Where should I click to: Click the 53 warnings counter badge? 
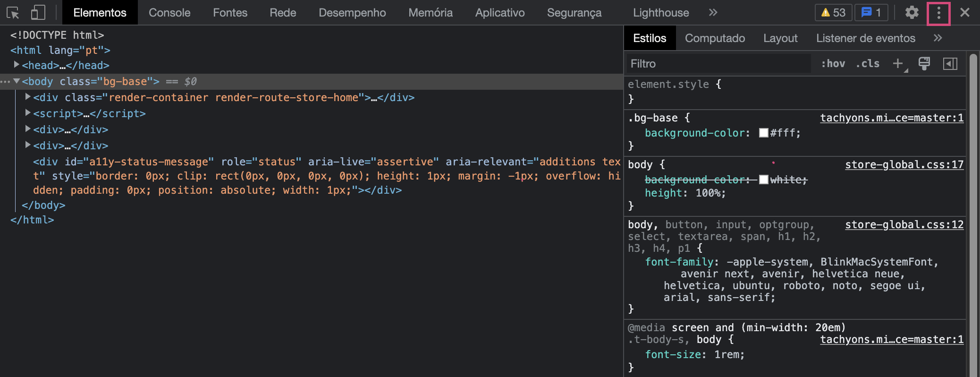[x=833, y=13]
